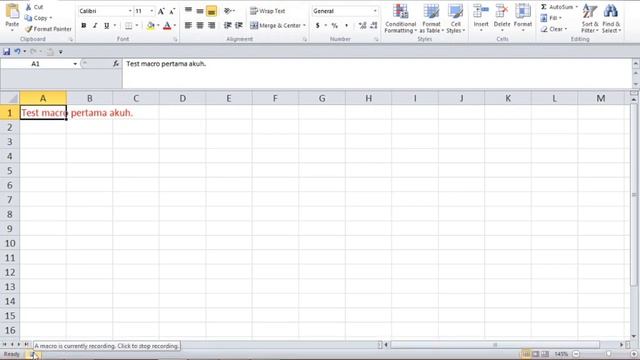Apply the red font color A
Image resolution: width=640 pixels, height=360 pixels.
coord(167,26)
